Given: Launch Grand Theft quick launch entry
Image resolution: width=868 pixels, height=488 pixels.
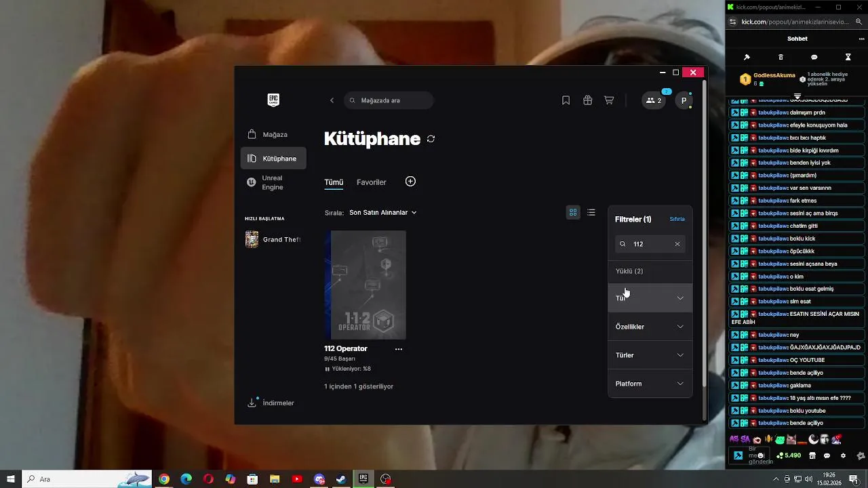Looking at the screenshot, I should [x=273, y=239].
